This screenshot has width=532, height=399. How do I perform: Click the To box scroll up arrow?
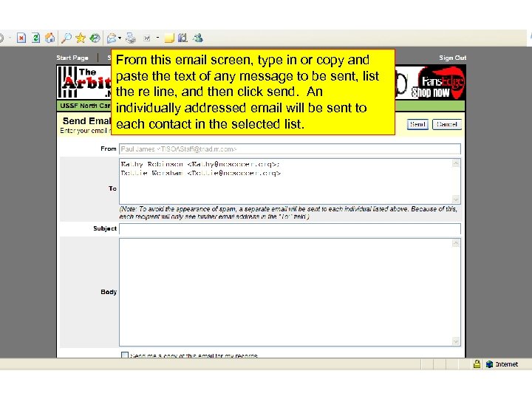tap(456, 163)
